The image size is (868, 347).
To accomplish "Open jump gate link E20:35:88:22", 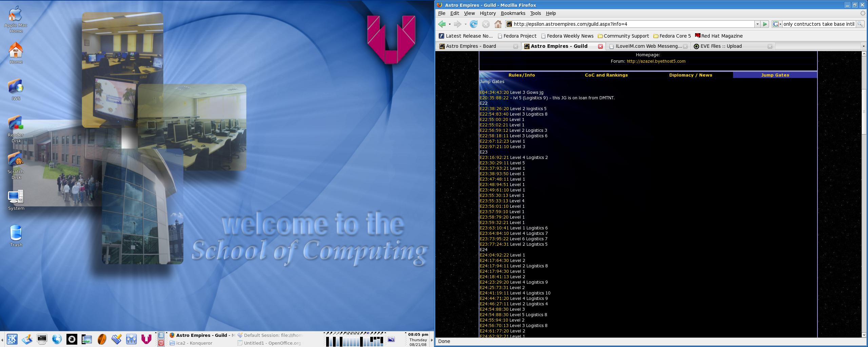I will tap(494, 98).
